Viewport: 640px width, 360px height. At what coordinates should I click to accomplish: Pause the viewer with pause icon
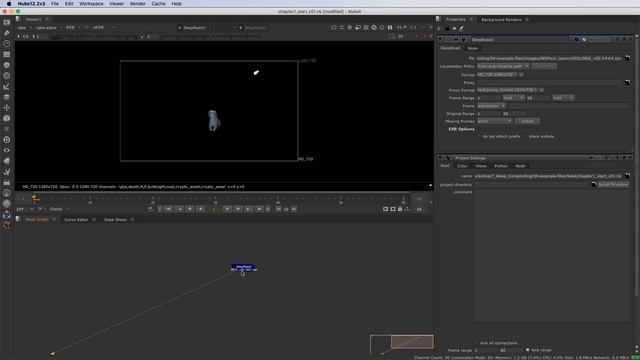tap(390, 27)
